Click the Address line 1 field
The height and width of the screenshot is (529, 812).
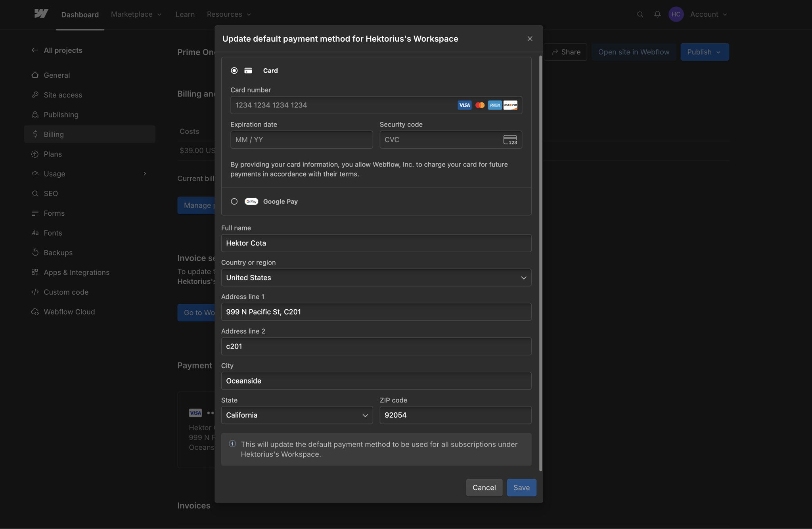376,312
